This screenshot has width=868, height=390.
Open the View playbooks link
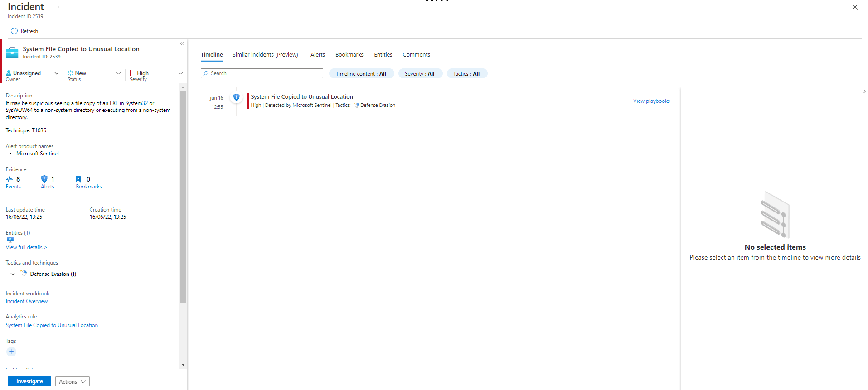pos(651,101)
